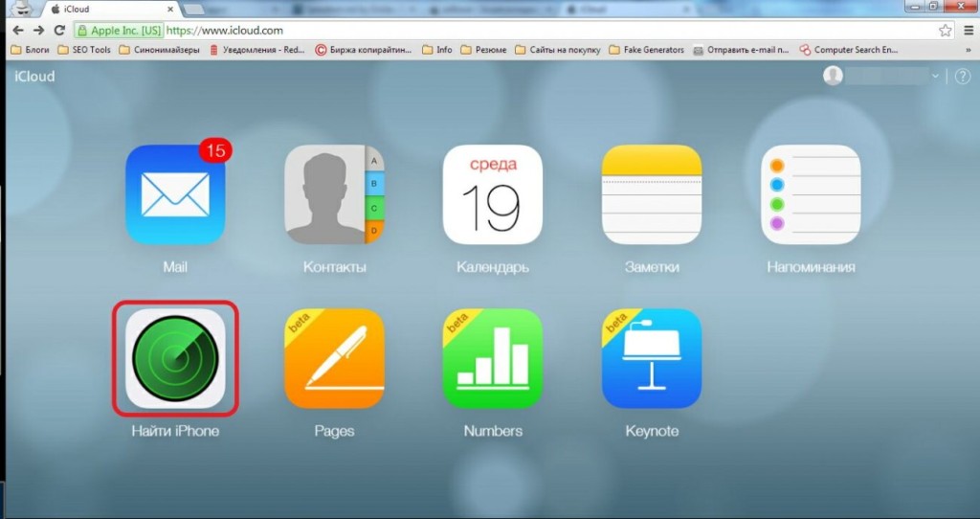980x519 pixels.
Task: Bookmark this page with the star icon
Action: point(946,30)
